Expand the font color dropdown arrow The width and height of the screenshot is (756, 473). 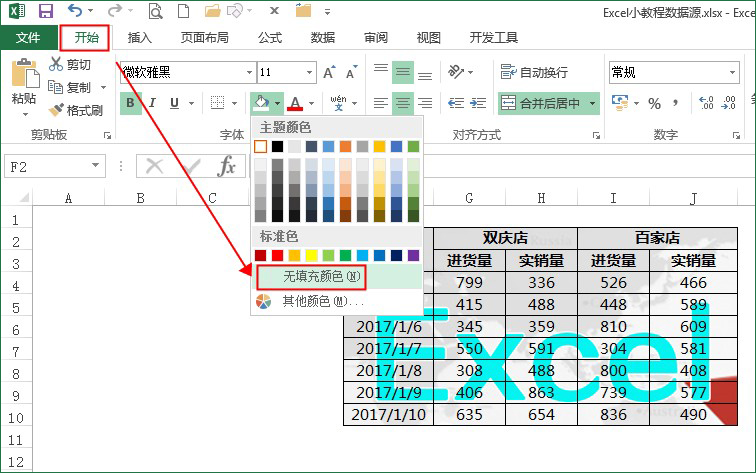pyautogui.click(x=311, y=103)
